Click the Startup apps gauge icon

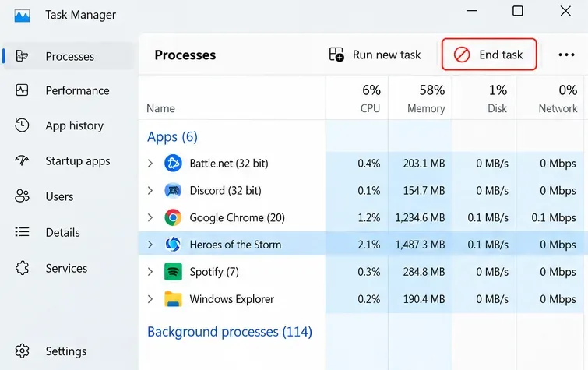pyautogui.click(x=22, y=160)
